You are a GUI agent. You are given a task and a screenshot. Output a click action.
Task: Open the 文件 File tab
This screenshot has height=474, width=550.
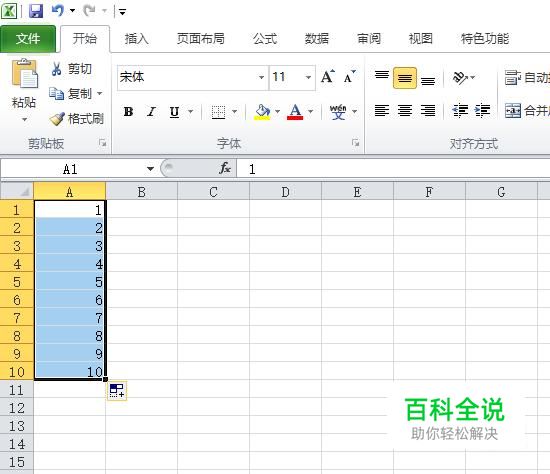pyautogui.click(x=28, y=39)
